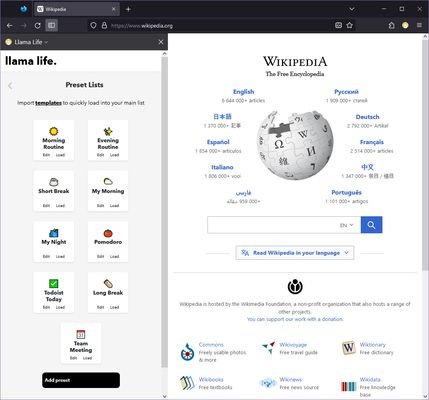This screenshot has width=429, height=400.
Task: Open the Español Wikipedia link
Action: 218,142
